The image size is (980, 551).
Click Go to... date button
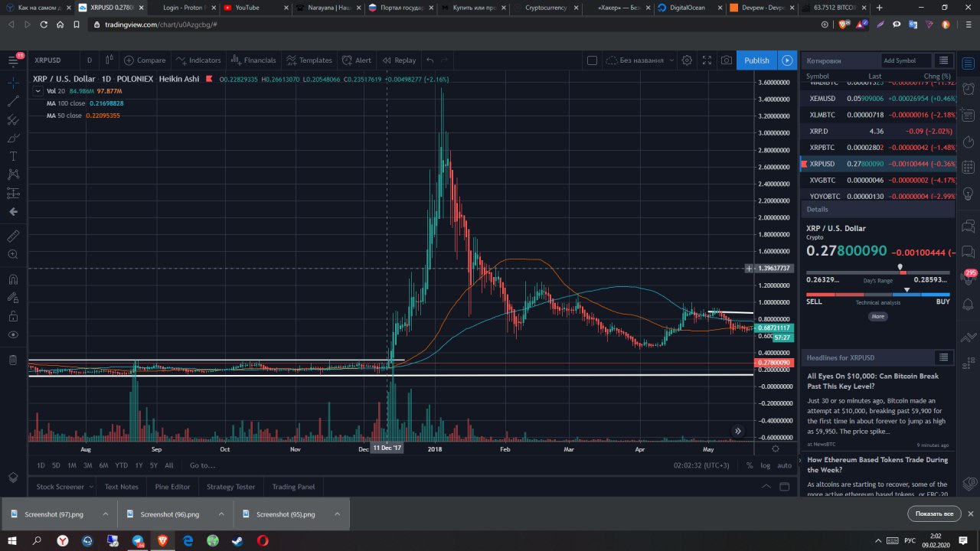click(x=203, y=465)
